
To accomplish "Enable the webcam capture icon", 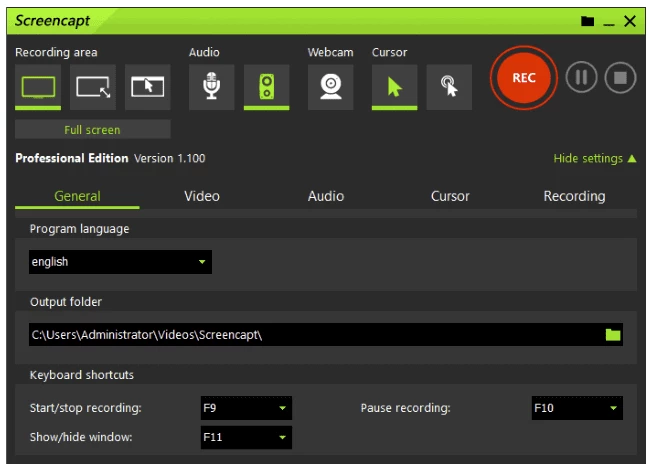I will click(x=330, y=87).
